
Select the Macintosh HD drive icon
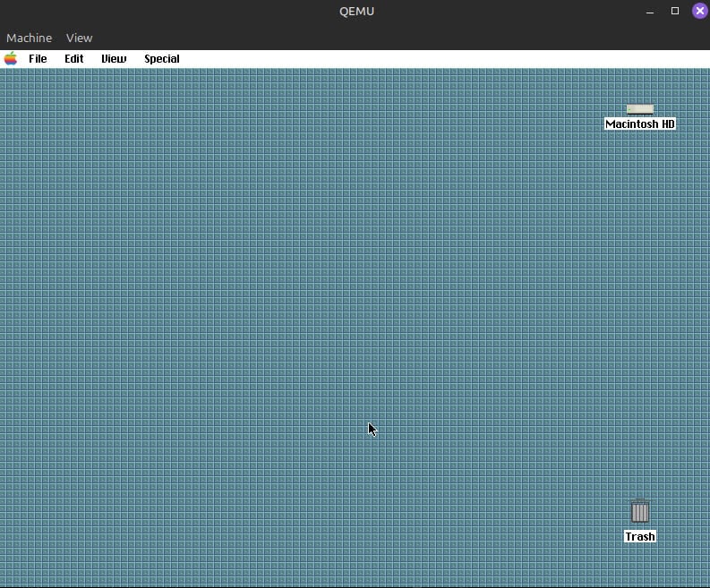640,109
